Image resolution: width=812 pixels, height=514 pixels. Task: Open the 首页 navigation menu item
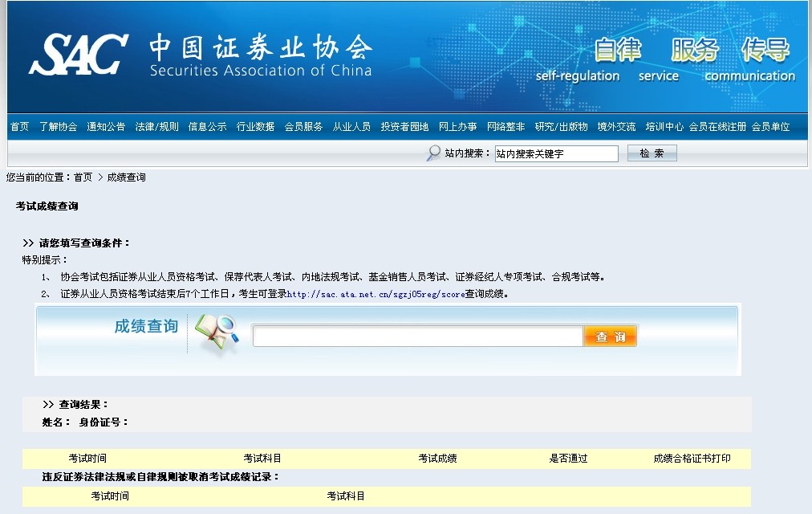pyautogui.click(x=19, y=127)
